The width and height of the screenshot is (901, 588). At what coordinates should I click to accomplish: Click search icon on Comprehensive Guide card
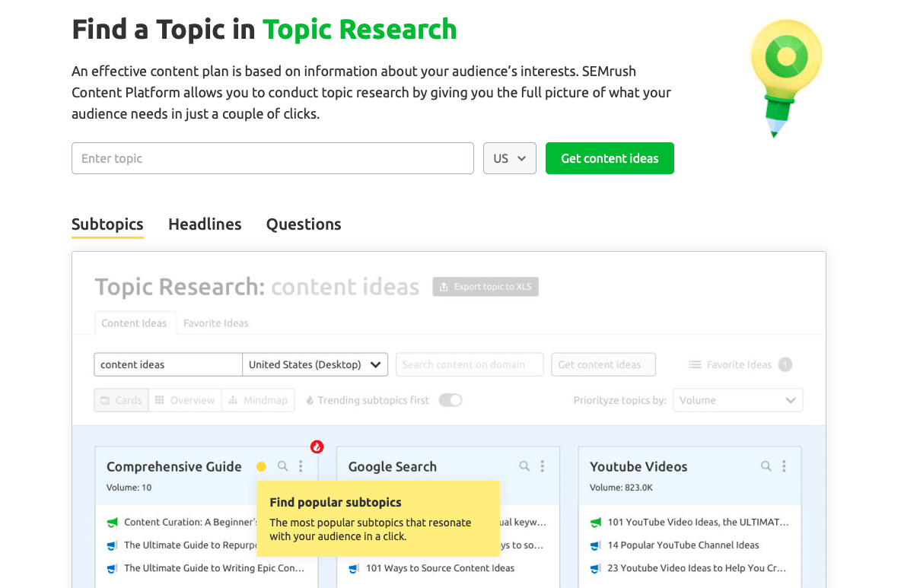point(283,466)
